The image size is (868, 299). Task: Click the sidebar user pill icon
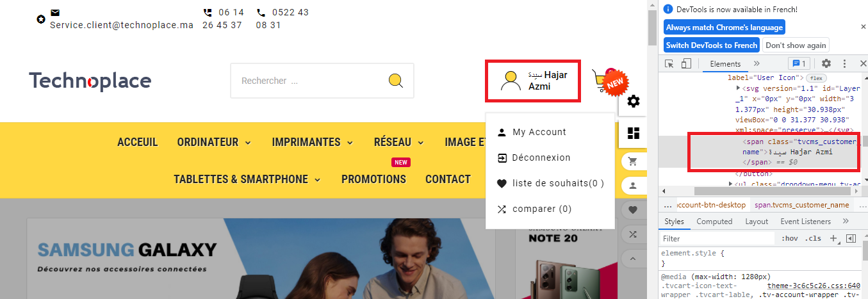(x=633, y=186)
